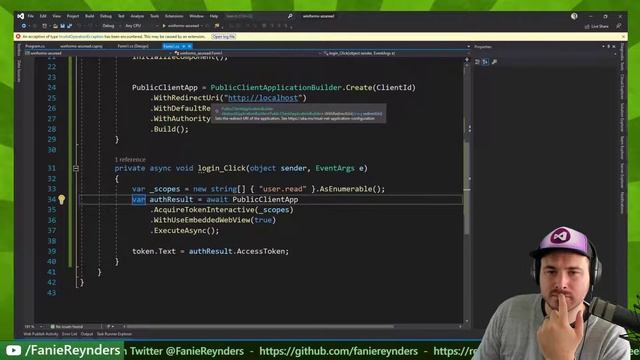Image resolution: width=640 pixels, height=360 pixels.
Task: Open the Build menu
Action: pyautogui.click(x=89, y=16)
